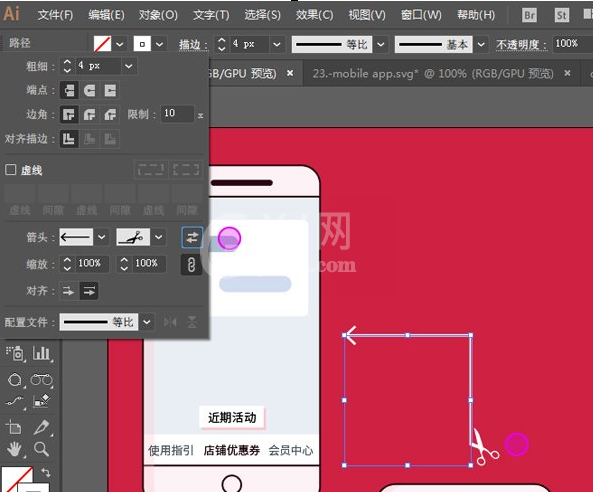Open the profile (配置文件) dropdown in panel
The image size is (593, 492).
coord(147,322)
